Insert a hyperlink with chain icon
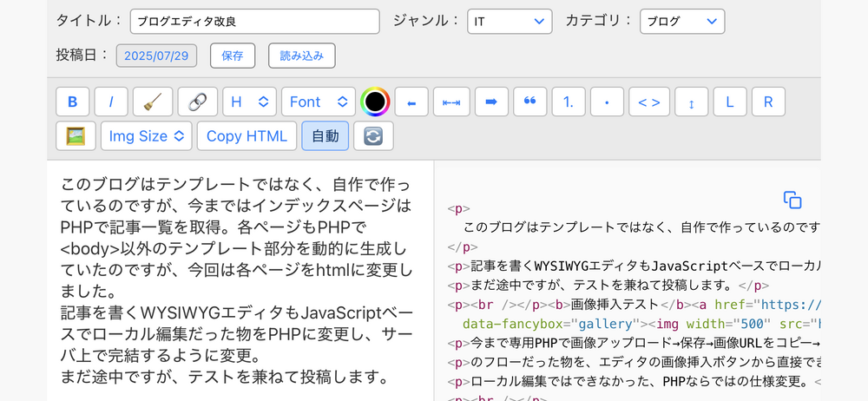 (198, 102)
